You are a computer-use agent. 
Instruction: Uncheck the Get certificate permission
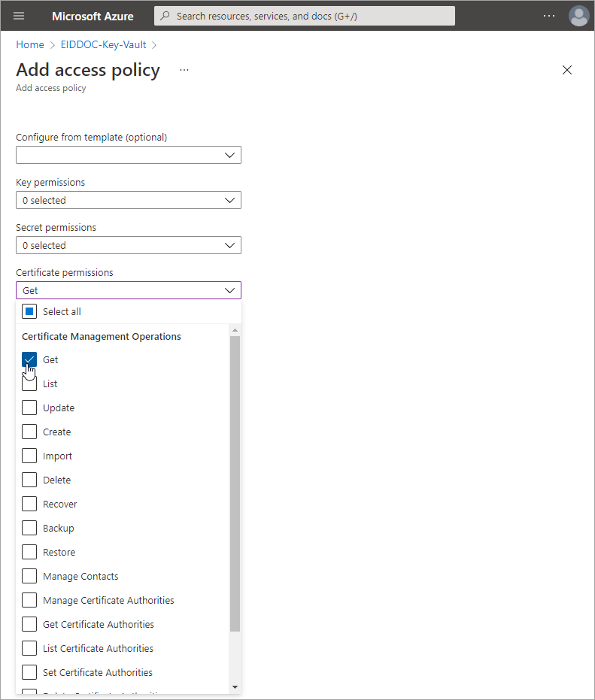29,360
